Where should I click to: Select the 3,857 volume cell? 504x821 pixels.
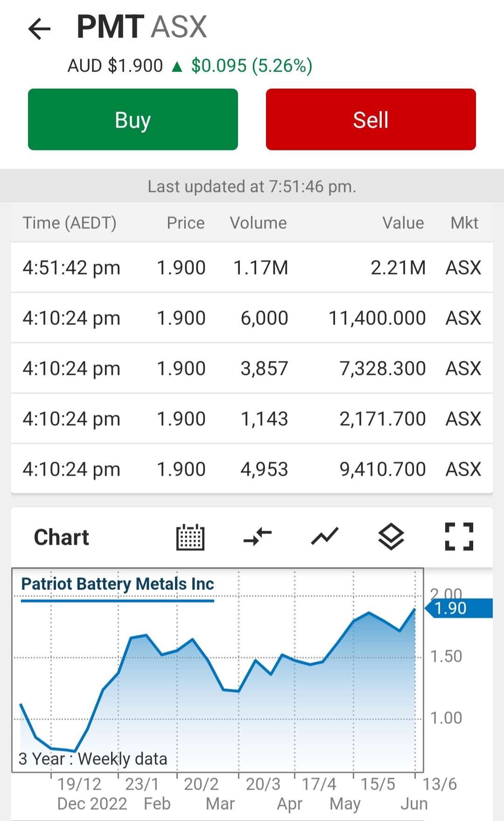[x=264, y=369]
